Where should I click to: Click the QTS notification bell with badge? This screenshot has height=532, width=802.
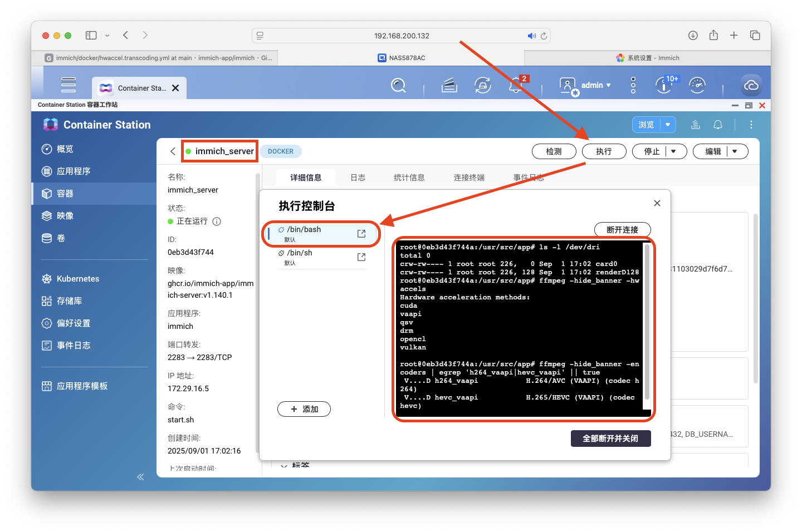click(516, 86)
